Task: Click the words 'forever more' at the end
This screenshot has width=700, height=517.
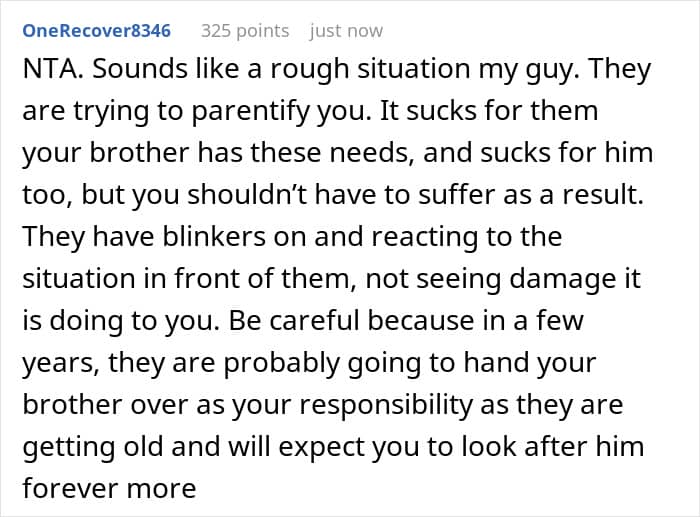Action: pyautogui.click(x=108, y=488)
